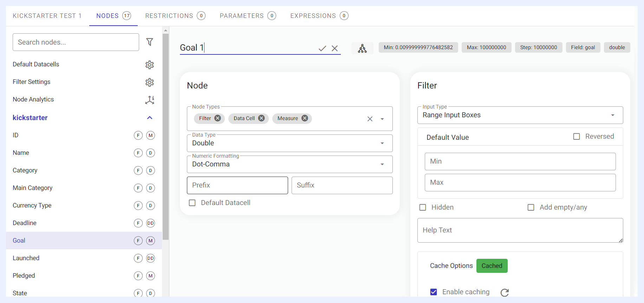
Task: Open Filter Settings gear icon
Action: click(x=150, y=82)
